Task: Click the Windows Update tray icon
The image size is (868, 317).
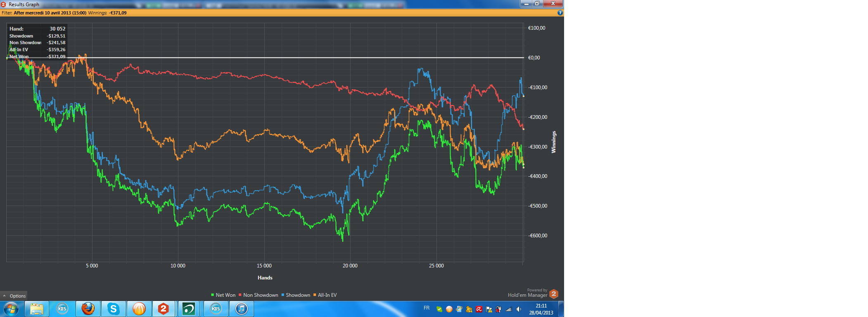Action: pos(459,309)
